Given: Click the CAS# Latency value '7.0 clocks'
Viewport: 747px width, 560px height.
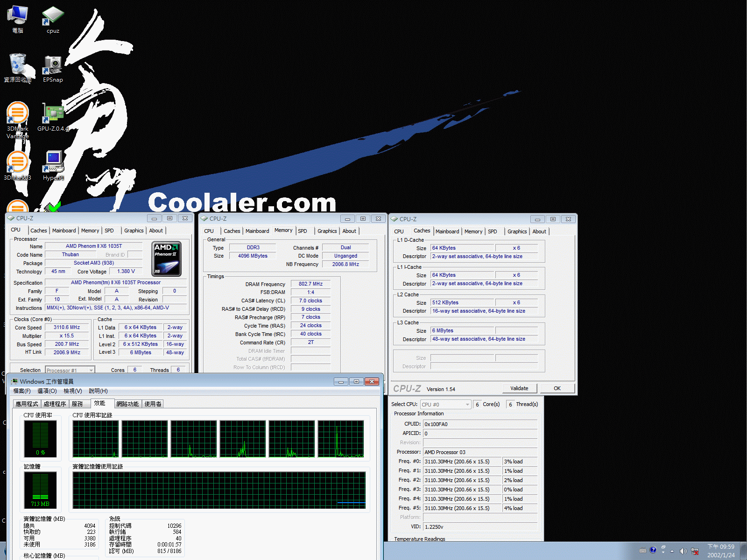Looking at the screenshot, I should (311, 301).
